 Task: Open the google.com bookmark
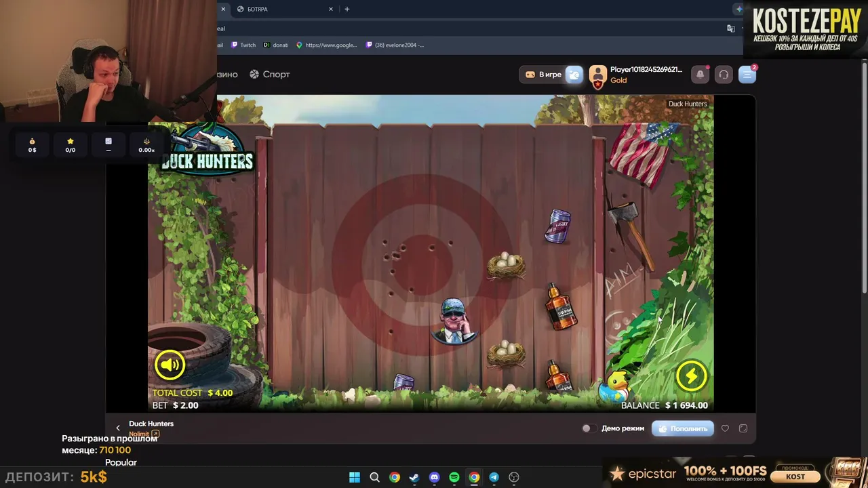326,45
